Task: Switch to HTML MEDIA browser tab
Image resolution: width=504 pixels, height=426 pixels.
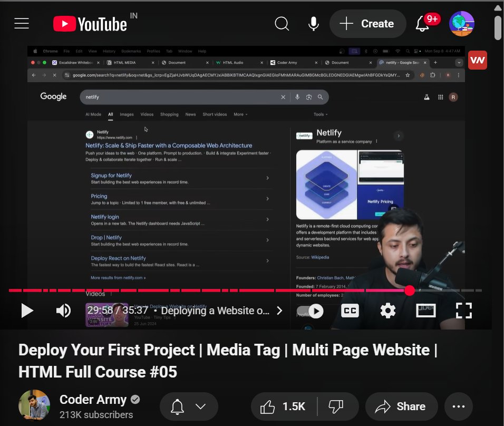Action: (130, 63)
